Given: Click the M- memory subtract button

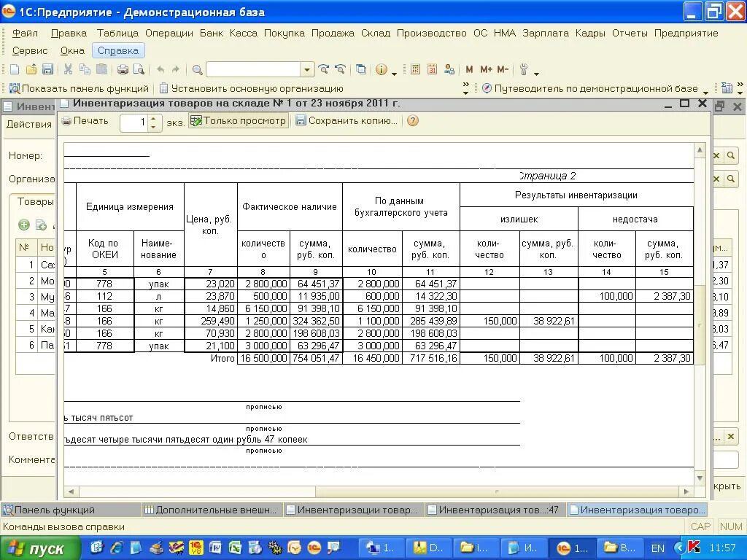Looking at the screenshot, I should coord(503,69).
